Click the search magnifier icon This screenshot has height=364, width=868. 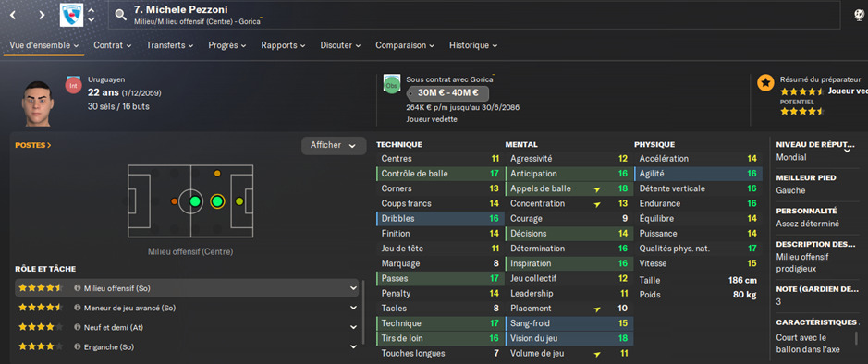(x=121, y=15)
